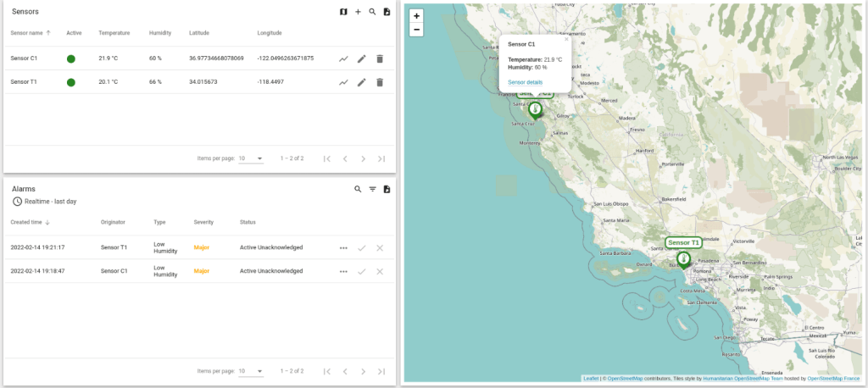Screen dimensions: 868x388
Task: Click the Sensor T1 label on map
Action: tap(684, 242)
